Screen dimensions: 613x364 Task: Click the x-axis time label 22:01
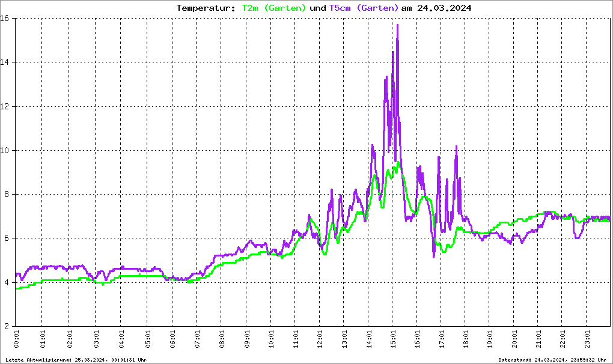click(x=562, y=339)
